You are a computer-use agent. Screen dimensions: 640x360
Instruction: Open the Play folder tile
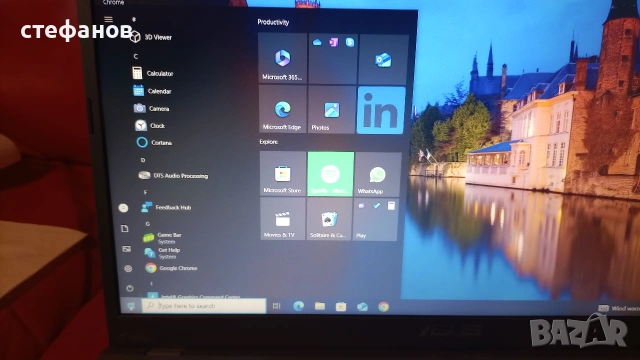[376, 220]
